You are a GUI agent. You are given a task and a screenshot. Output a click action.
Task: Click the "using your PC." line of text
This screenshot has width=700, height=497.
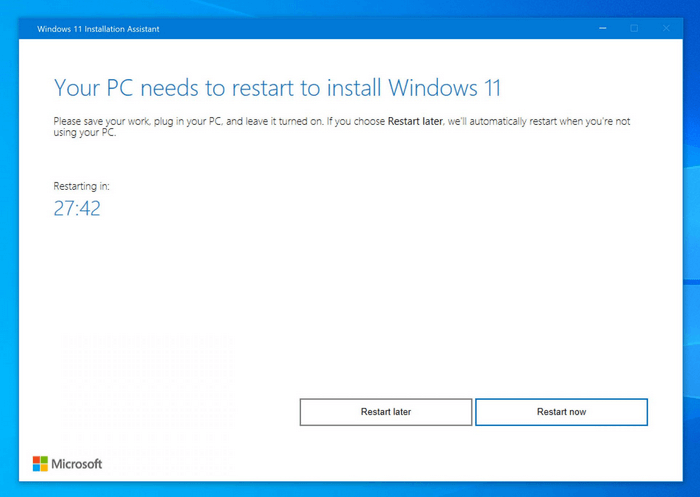coord(85,133)
